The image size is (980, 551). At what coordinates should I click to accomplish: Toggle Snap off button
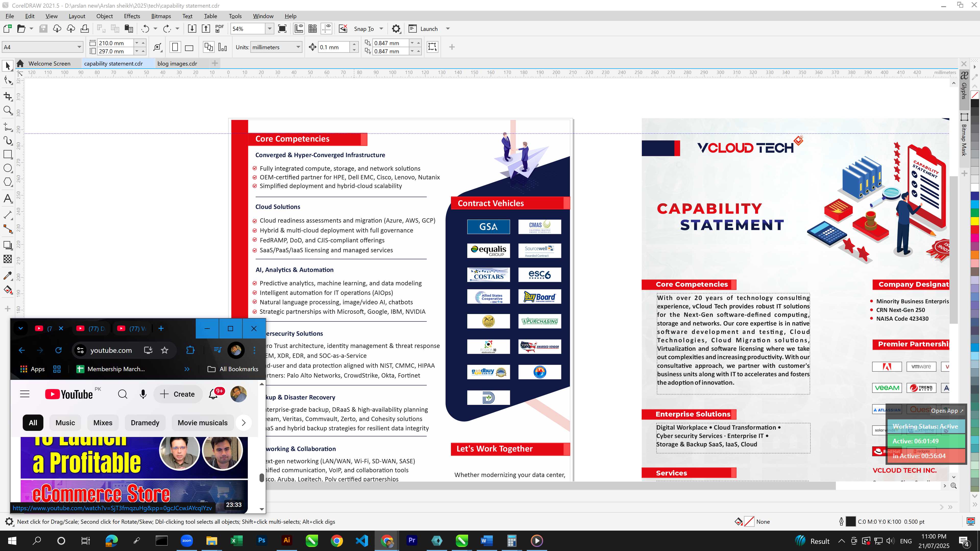[x=343, y=29]
